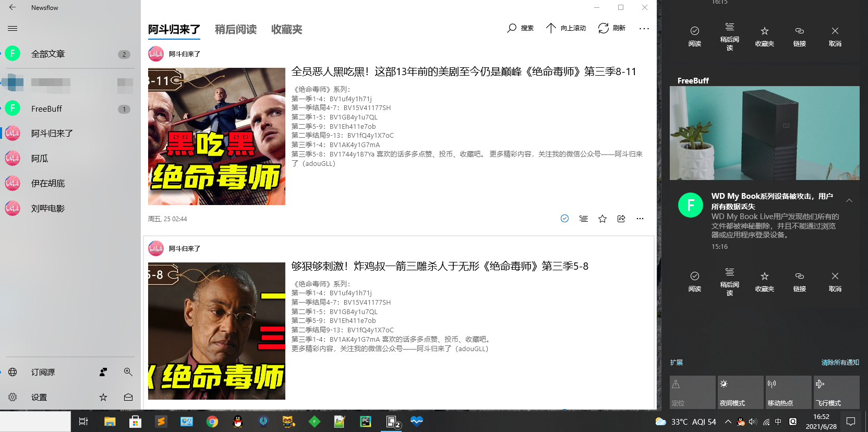This screenshot has height=432, width=868.
Task: Open the more options ellipsis beside 刷新
Action: 644,28
